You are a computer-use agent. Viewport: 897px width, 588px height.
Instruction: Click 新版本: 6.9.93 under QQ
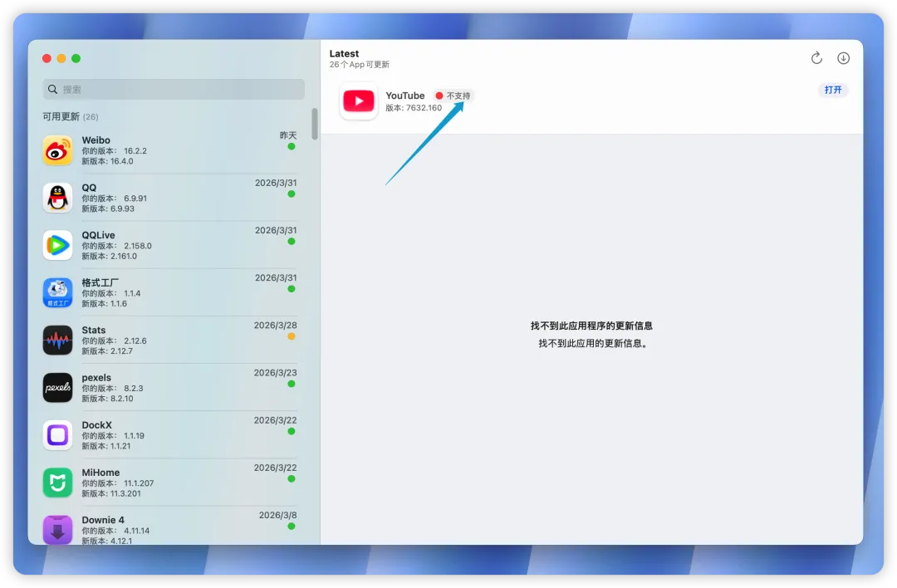[108, 208]
